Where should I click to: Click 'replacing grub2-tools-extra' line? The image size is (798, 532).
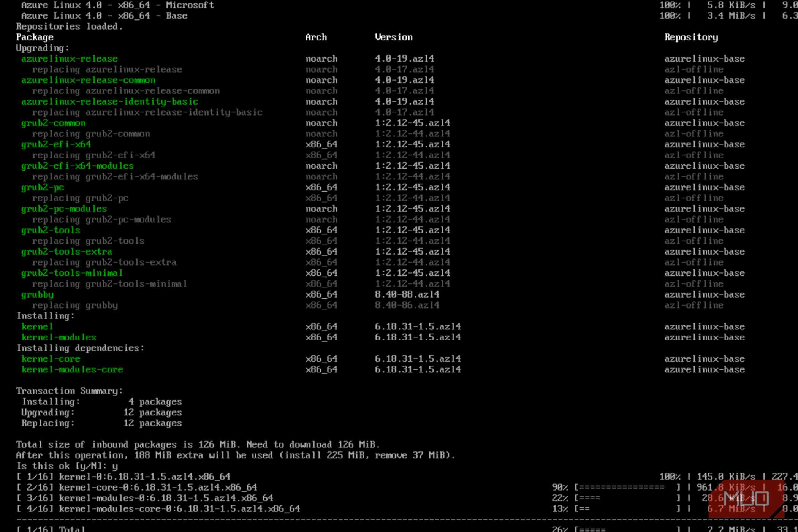104,263
